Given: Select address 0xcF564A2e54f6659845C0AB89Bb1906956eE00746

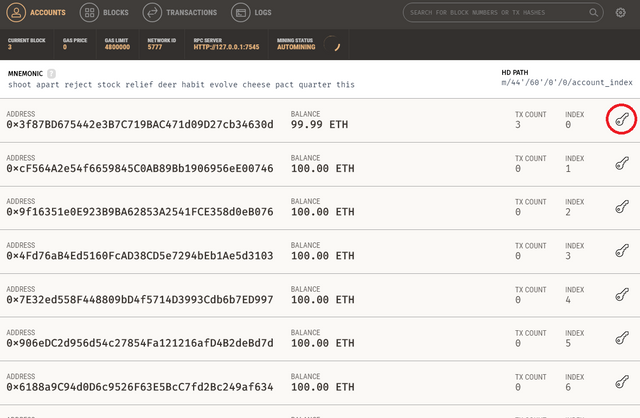Looking at the screenshot, I should pos(140,168).
